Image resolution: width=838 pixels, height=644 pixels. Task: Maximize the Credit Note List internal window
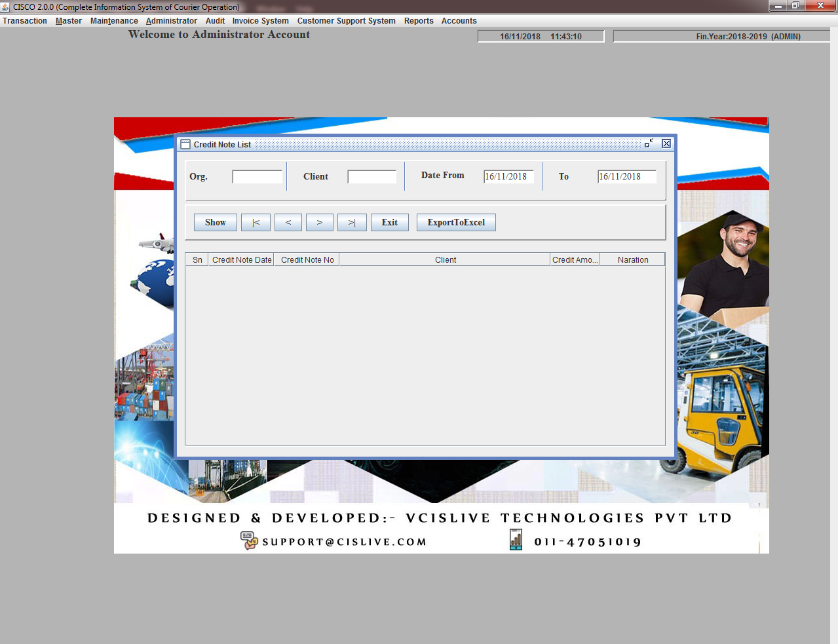pos(649,143)
